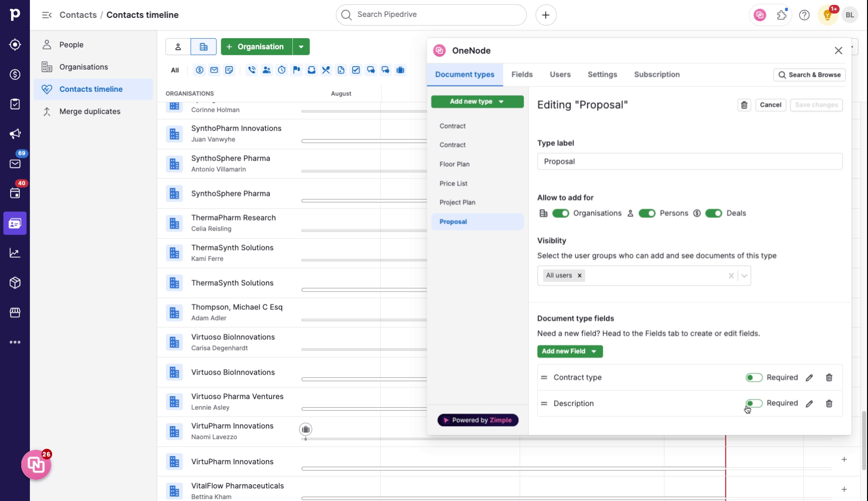
Task: Click the green add Organisation button
Action: click(257, 47)
